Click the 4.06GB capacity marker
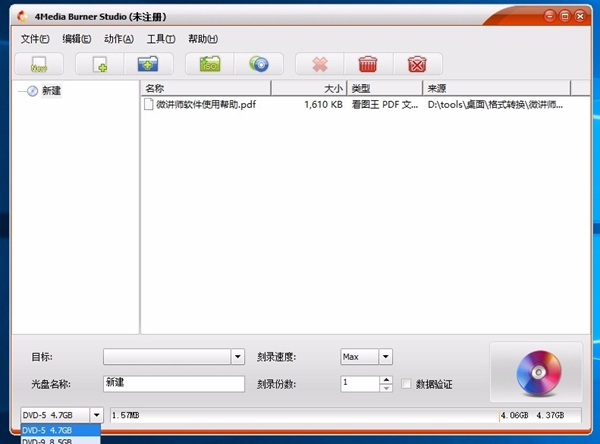The height and width of the screenshot is (444, 600). 514,415
